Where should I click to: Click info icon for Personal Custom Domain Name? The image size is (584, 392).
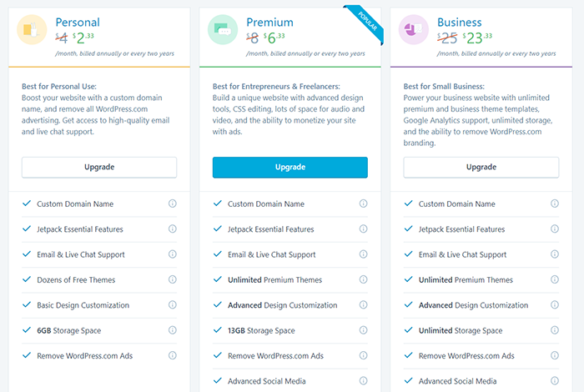point(172,204)
